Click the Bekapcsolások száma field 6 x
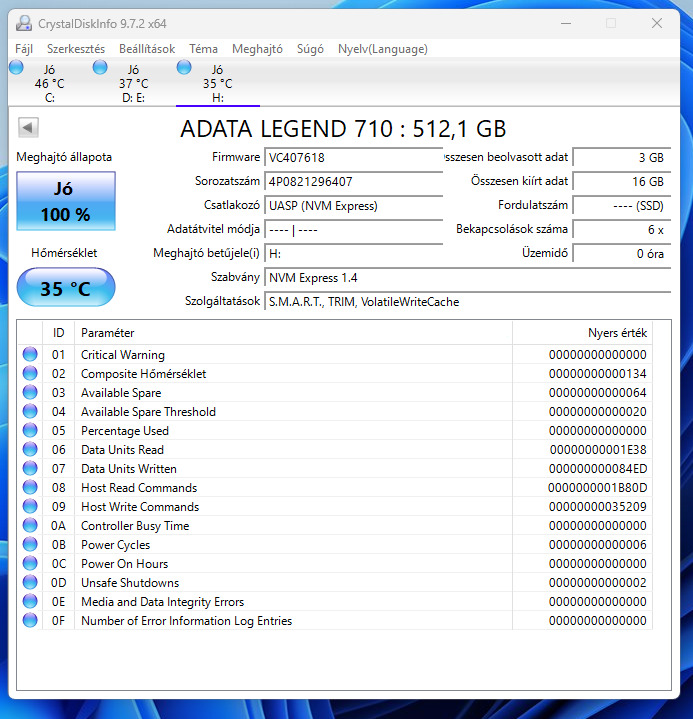This screenshot has height=719, width=693. pyautogui.click(x=622, y=229)
